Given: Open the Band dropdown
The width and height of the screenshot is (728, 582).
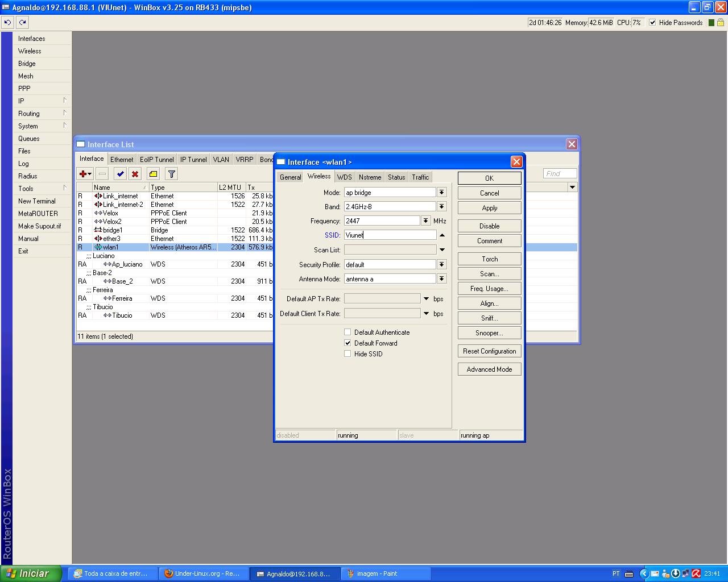Looking at the screenshot, I should pos(442,207).
